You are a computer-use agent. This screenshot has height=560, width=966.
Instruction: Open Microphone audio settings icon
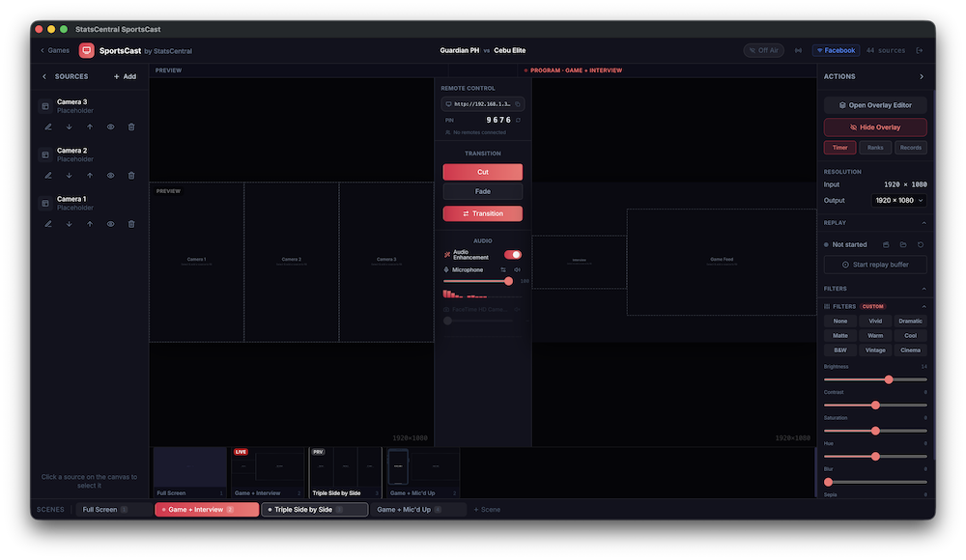[x=503, y=269]
